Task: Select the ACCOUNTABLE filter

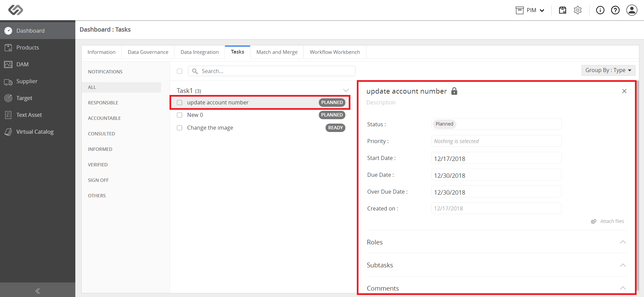Action: [x=104, y=118]
